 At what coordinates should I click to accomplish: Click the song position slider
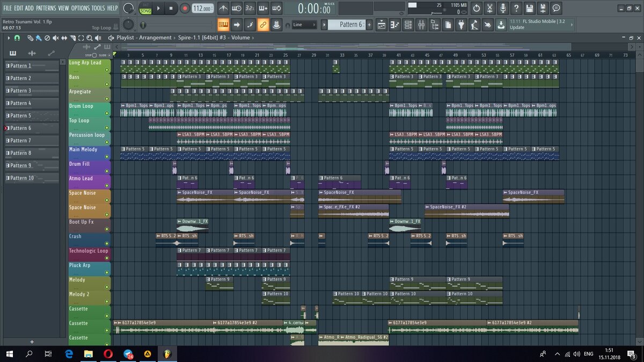click(177, 25)
